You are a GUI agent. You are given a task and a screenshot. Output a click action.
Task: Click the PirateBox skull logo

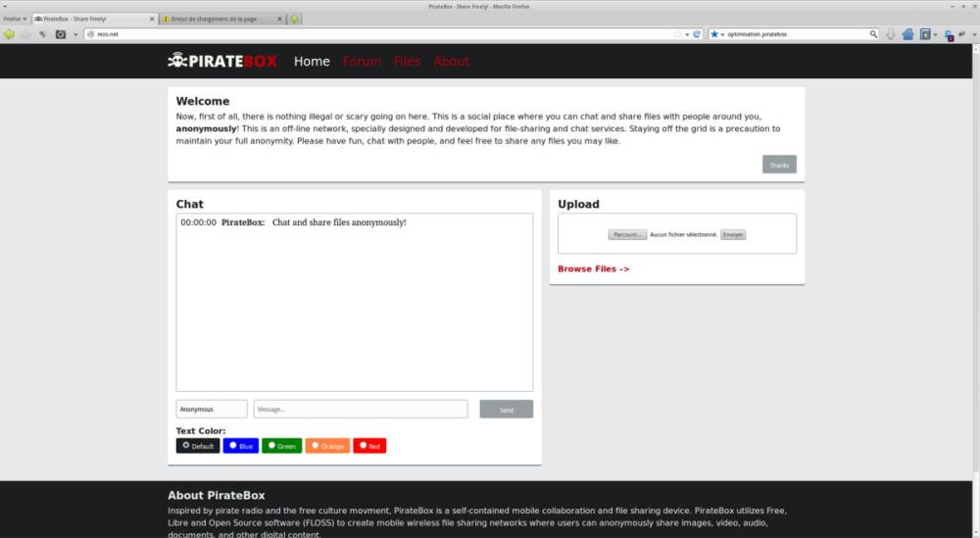[x=222, y=61]
